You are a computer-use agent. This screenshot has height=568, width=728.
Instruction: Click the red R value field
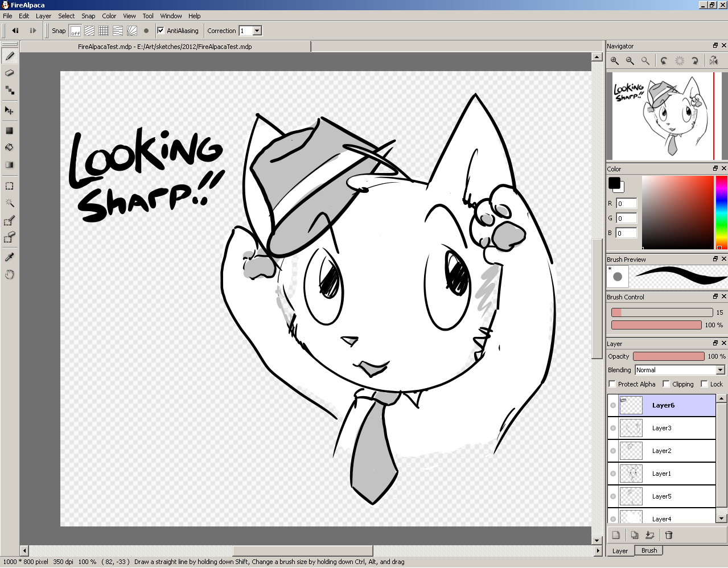(x=626, y=203)
